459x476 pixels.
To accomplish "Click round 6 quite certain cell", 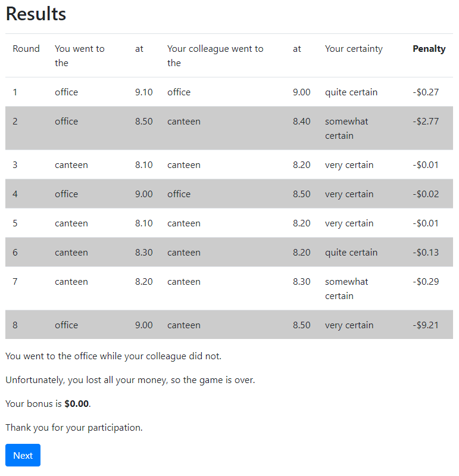I will point(351,253).
